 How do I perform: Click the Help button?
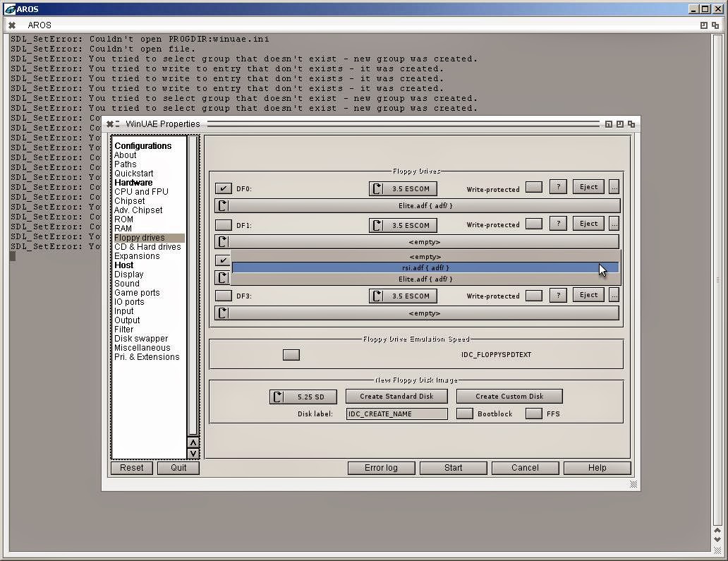coord(597,468)
